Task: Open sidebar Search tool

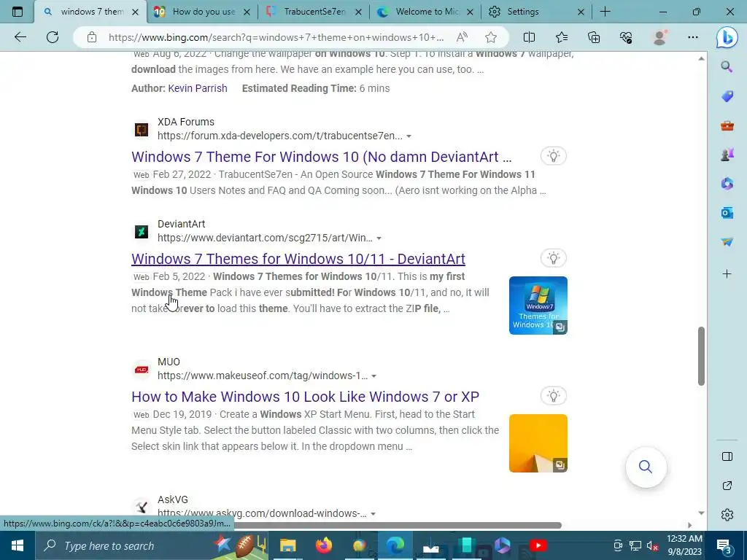Action: pyautogui.click(x=727, y=66)
